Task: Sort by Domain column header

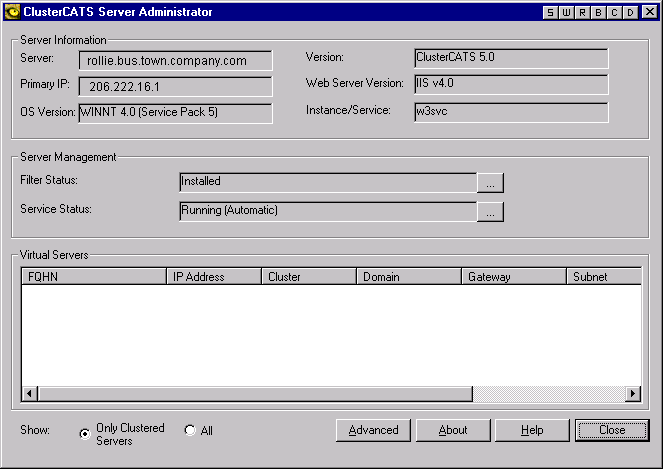Action: [409, 277]
